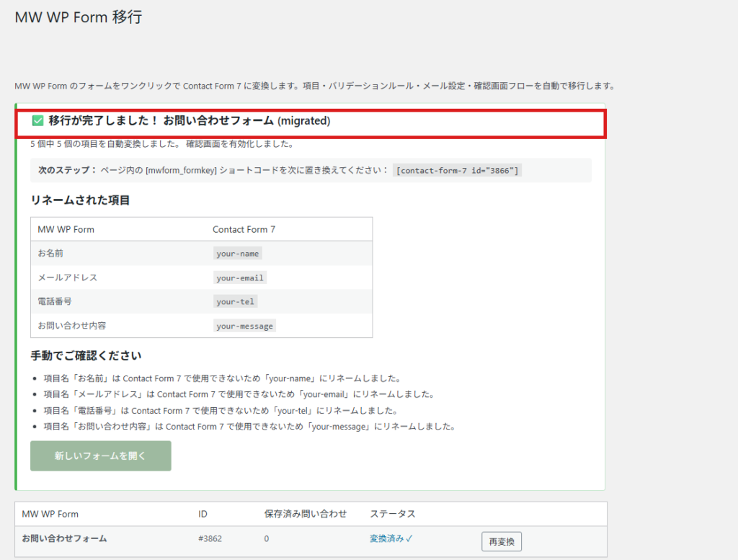Click the 保存済み問い合わせ column header
Screen dimensions: 738x560
point(306,514)
